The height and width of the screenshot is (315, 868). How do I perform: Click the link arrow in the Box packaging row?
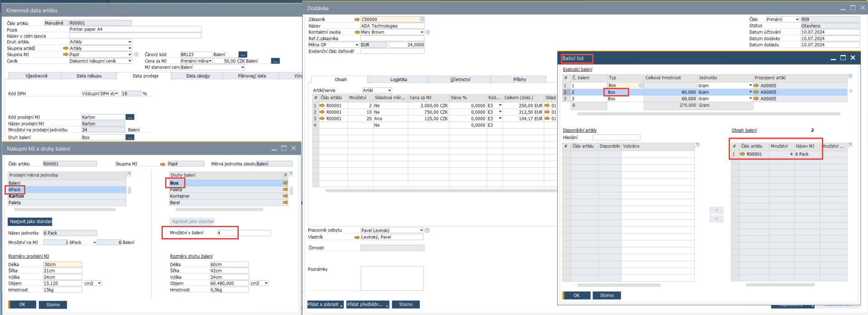[x=285, y=183]
